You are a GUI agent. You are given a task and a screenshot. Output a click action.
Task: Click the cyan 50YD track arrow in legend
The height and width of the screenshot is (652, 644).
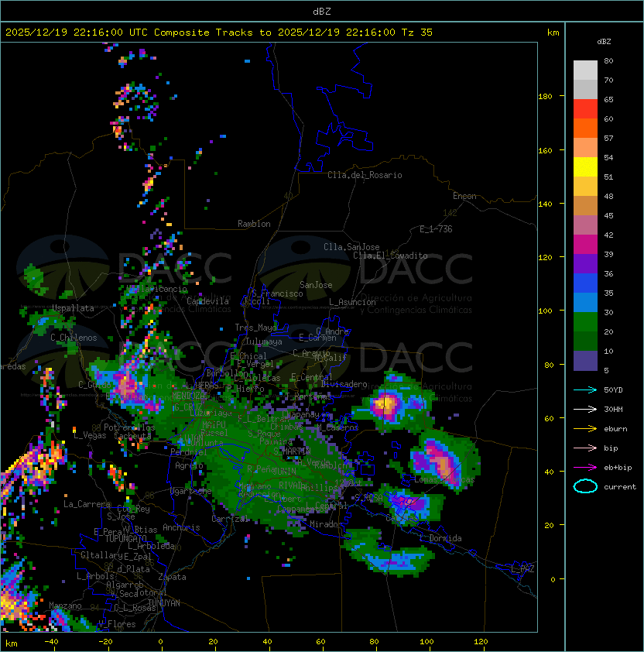[585, 390]
